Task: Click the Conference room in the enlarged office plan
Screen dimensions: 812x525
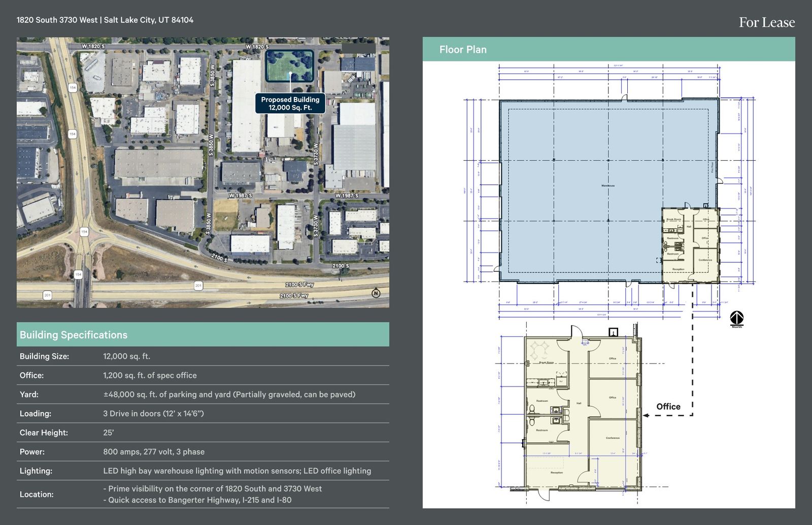Action: pos(613,438)
